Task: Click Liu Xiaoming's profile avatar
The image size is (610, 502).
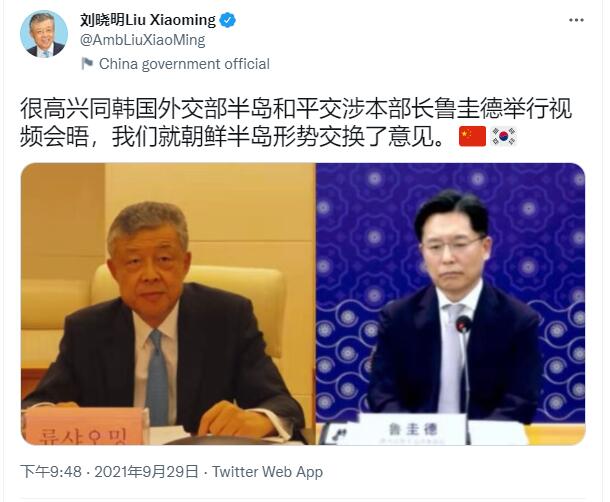Action: [44, 34]
